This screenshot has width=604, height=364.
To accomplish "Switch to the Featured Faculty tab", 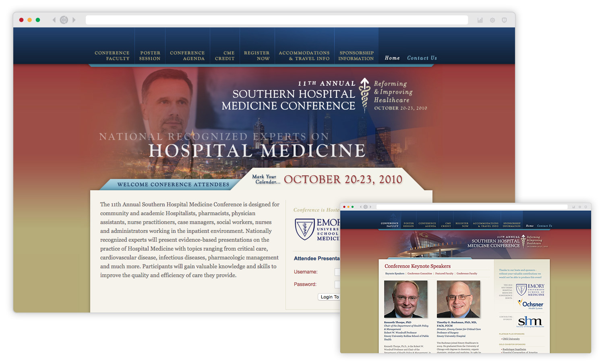I will [444, 274].
